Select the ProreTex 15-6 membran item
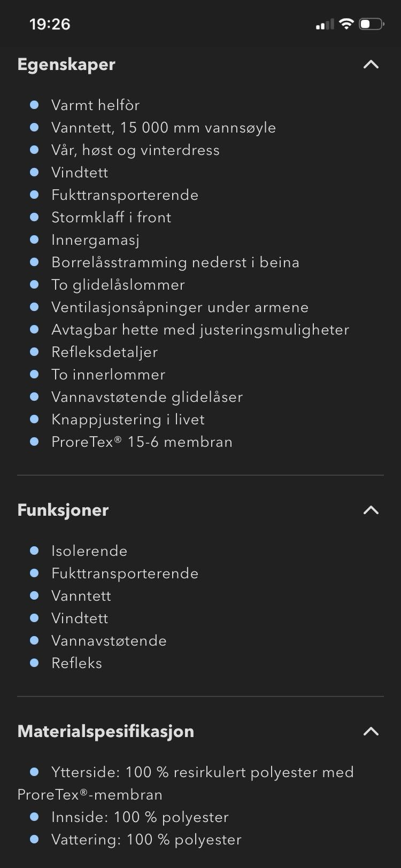 pyautogui.click(x=142, y=442)
